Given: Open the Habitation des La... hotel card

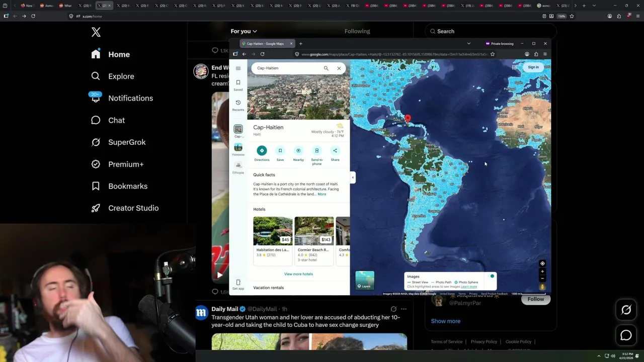Looking at the screenshot, I should click(x=273, y=241).
